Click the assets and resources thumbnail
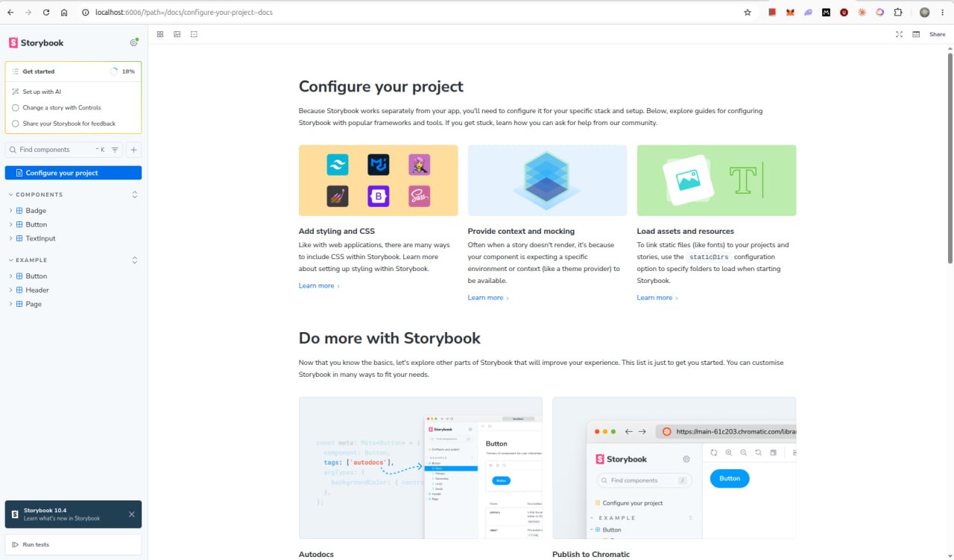 point(716,181)
